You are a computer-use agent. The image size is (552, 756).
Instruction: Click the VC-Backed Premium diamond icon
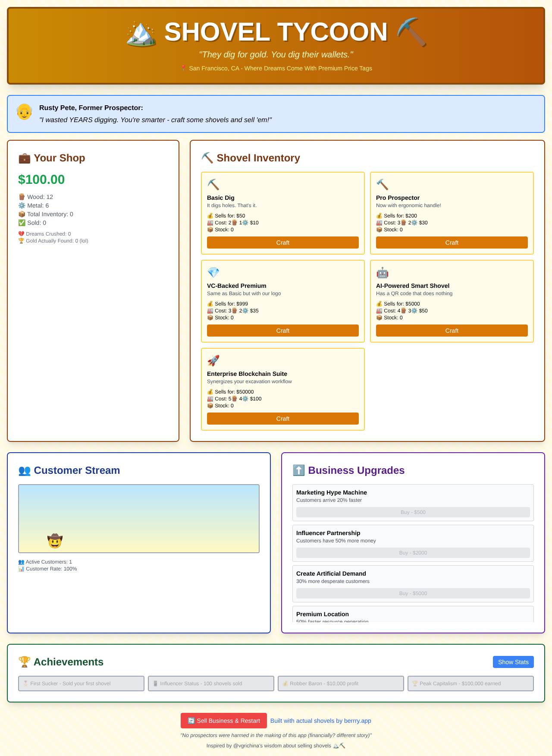click(213, 273)
